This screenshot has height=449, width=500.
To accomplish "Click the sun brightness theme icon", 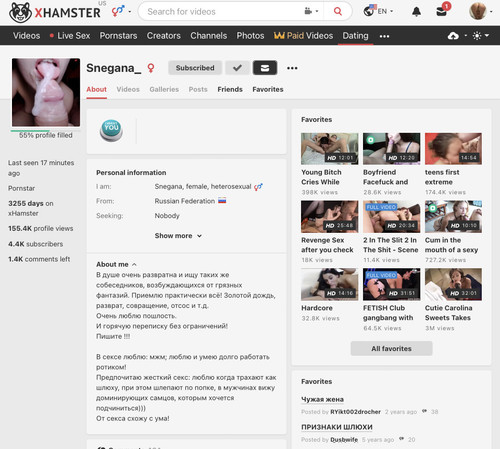I will tap(477, 36).
